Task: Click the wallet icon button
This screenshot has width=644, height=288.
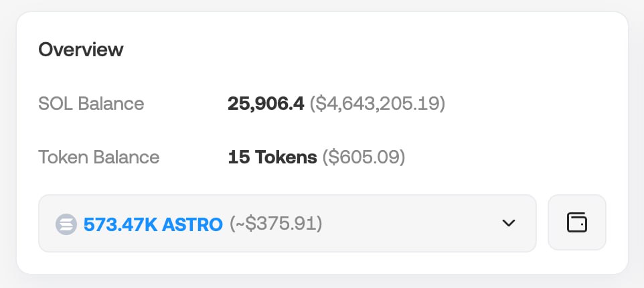Action: 576,223
